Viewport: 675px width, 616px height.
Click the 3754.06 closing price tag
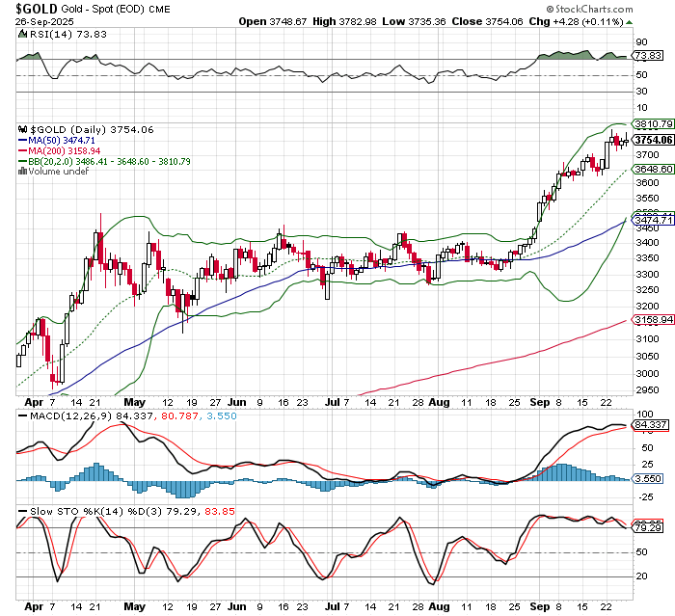653,140
